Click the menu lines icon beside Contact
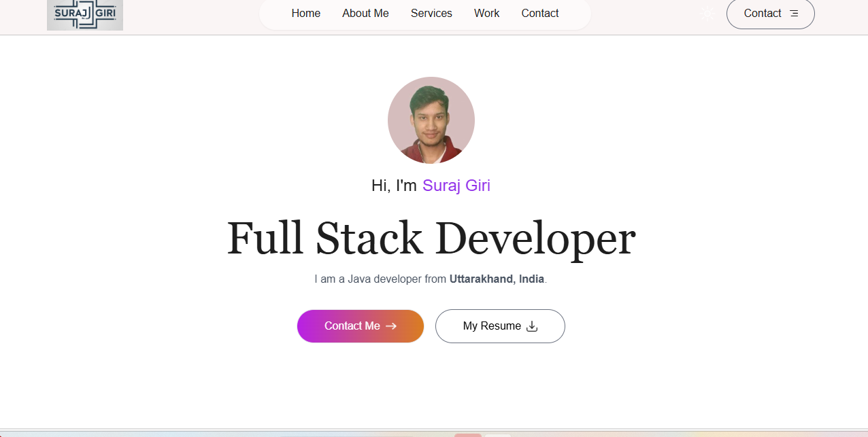The height and width of the screenshot is (437, 868). pyautogui.click(x=794, y=14)
